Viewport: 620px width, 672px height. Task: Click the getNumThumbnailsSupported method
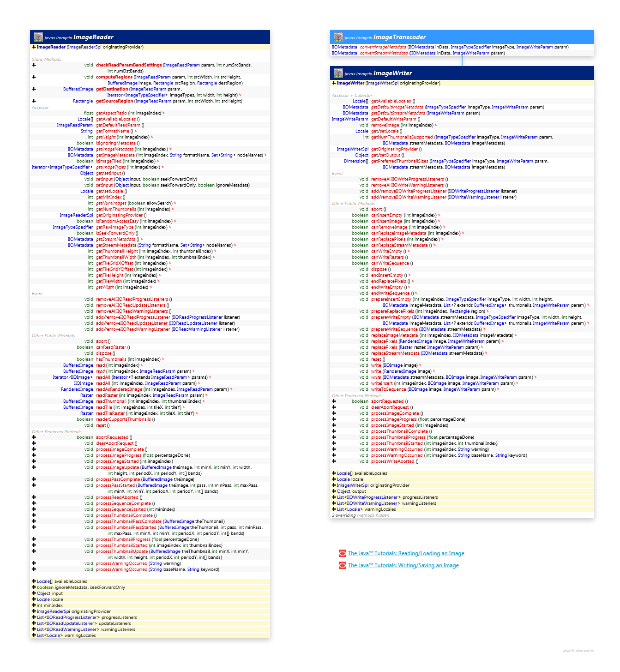tap(402, 137)
